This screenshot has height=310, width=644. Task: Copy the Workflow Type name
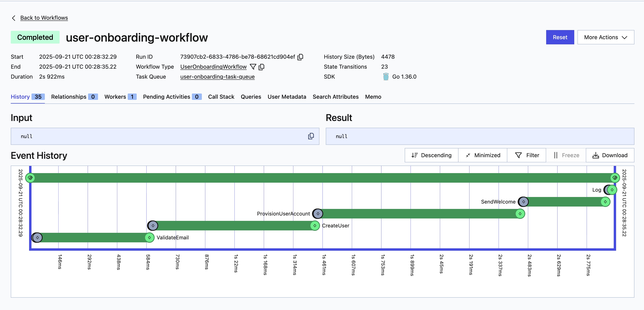point(261,67)
